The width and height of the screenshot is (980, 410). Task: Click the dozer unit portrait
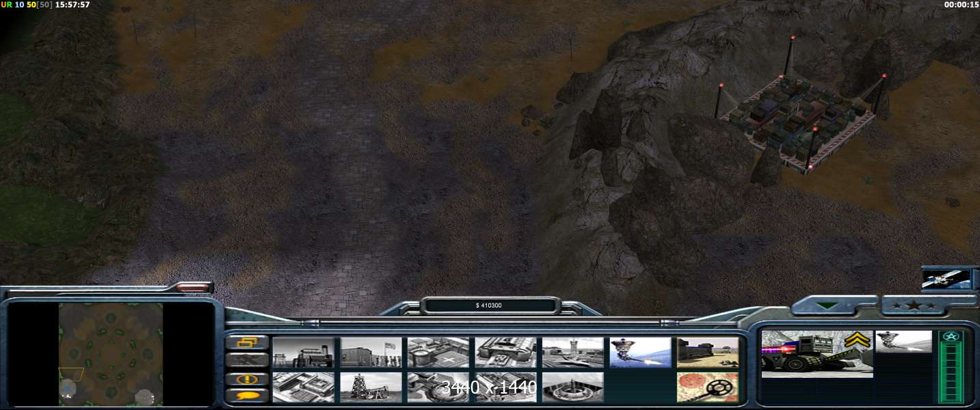(x=817, y=353)
